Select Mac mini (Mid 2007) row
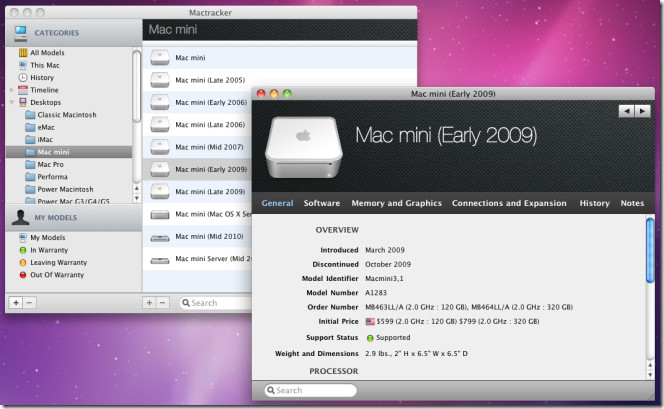This screenshot has height=409, width=664. click(x=197, y=147)
